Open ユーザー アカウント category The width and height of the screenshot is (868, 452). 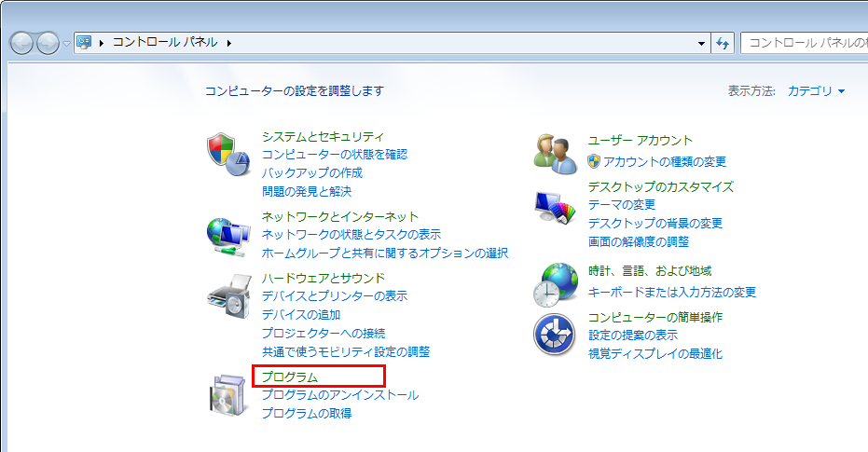point(640,140)
